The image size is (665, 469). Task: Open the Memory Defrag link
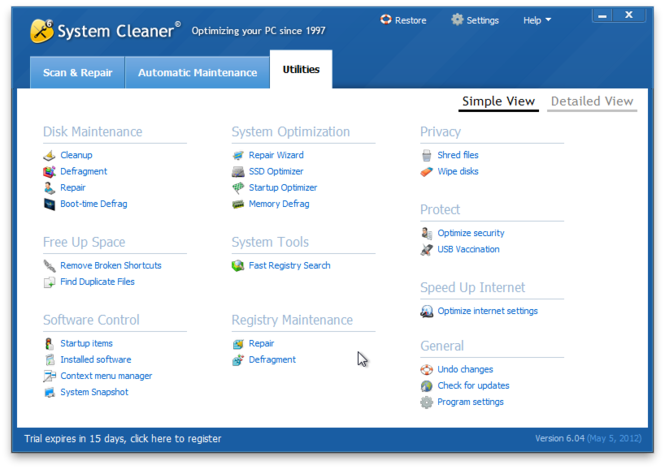(x=279, y=204)
